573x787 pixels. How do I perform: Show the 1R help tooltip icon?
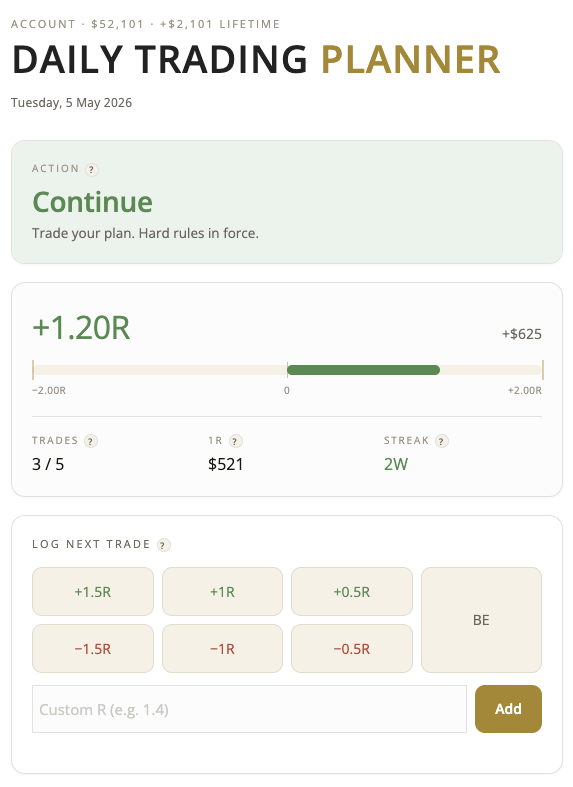coord(235,441)
